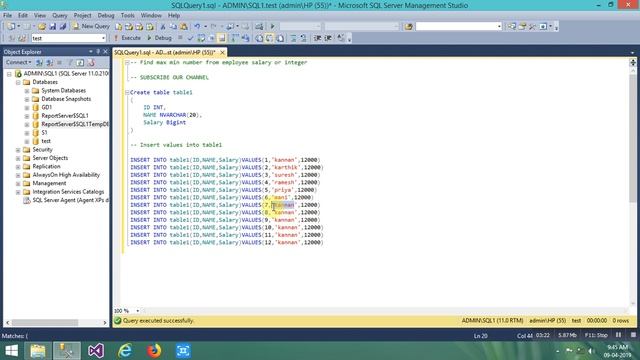Cut selection with the scissors icon
This screenshot has width=640, height=360.
(x=162, y=26)
